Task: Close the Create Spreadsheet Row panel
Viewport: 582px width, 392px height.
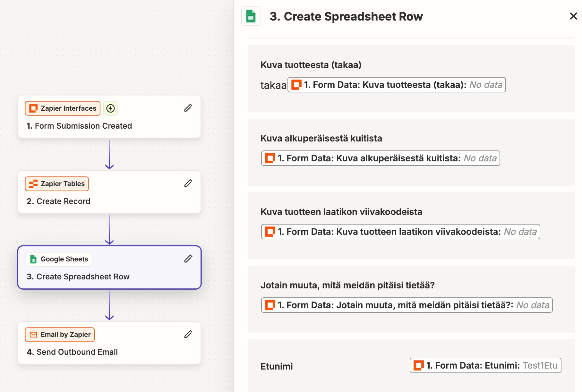Action: tap(573, 16)
